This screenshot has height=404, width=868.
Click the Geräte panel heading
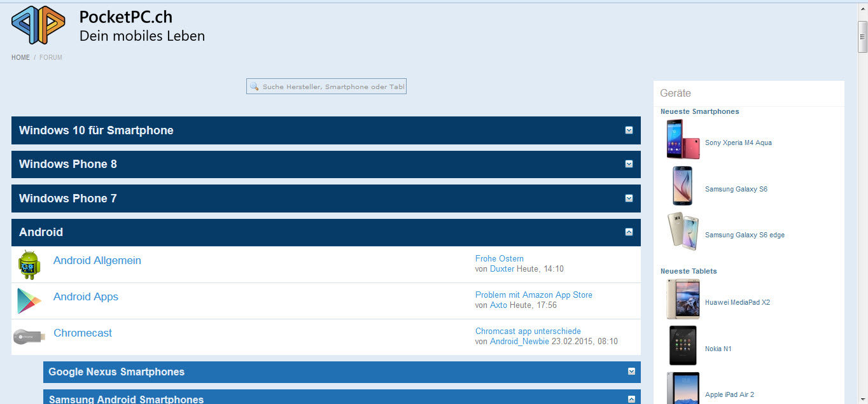pos(676,93)
